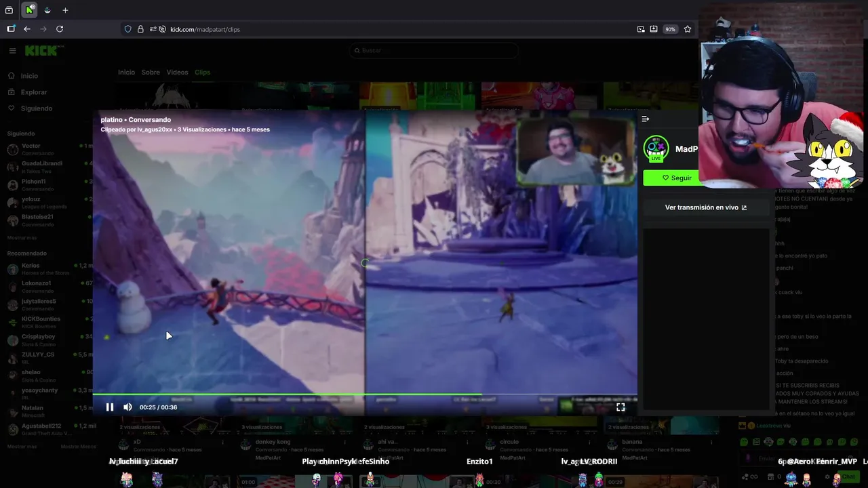Expand Mostrar más under Siguiendo
Viewport: 868px width, 488px height.
[22, 238]
